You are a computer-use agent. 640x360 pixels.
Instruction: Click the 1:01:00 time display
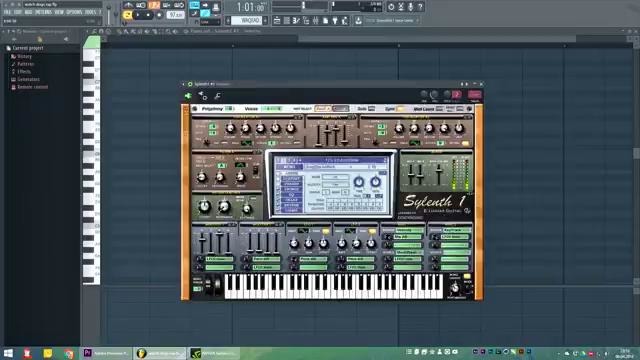(251, 7)
